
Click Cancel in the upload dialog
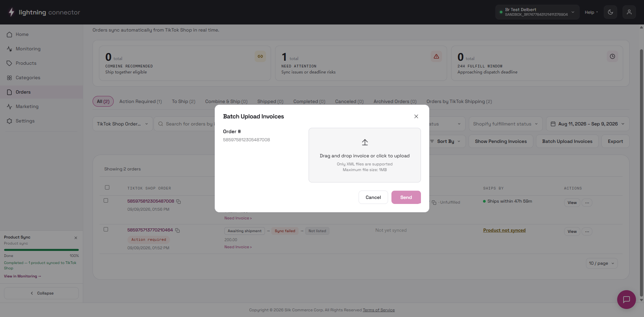[x=373, y=197]
